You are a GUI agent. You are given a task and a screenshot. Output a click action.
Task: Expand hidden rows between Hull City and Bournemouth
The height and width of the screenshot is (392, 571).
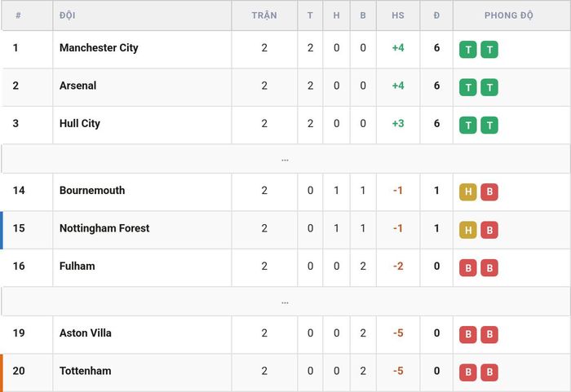coord(285,159)
